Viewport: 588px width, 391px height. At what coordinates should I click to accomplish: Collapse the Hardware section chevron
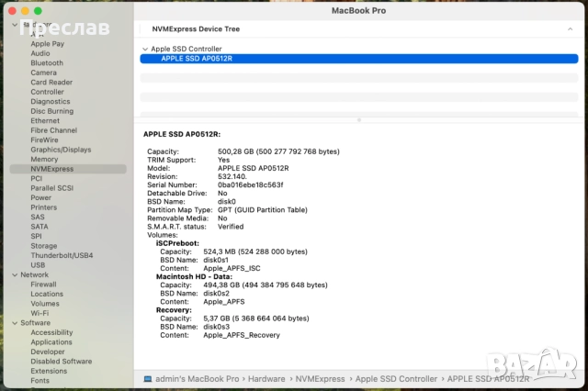[15, 25]
